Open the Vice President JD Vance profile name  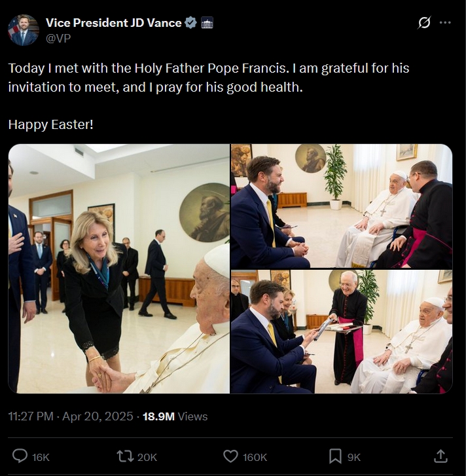point(113,23)
